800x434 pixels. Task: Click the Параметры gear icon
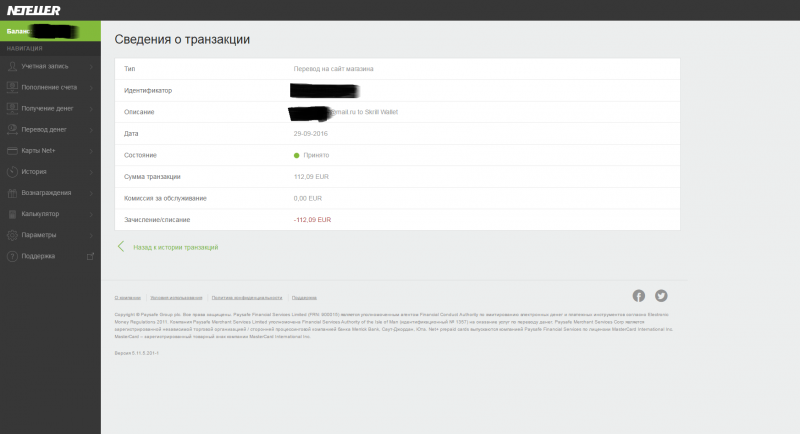tap(11, 235)
